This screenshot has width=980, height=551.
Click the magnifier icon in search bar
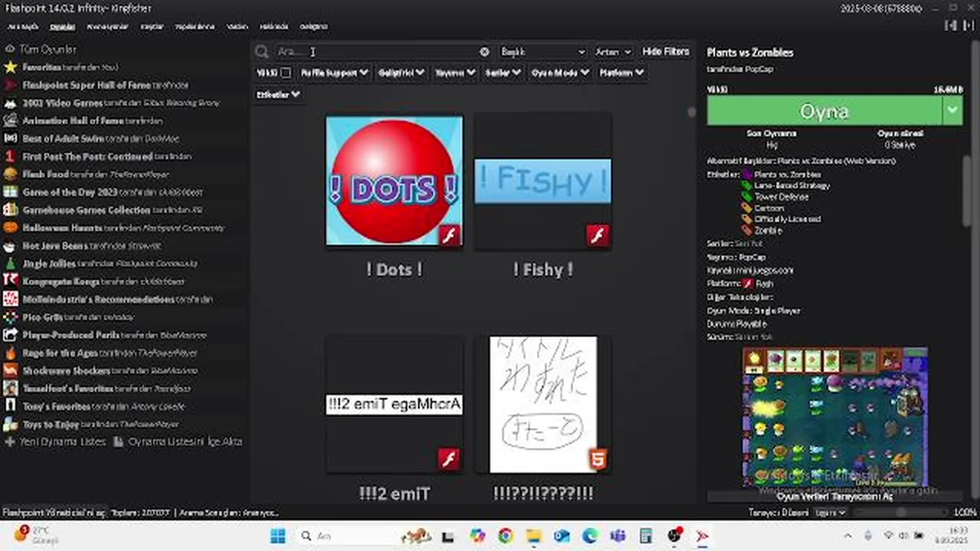[x=262, y=51]
